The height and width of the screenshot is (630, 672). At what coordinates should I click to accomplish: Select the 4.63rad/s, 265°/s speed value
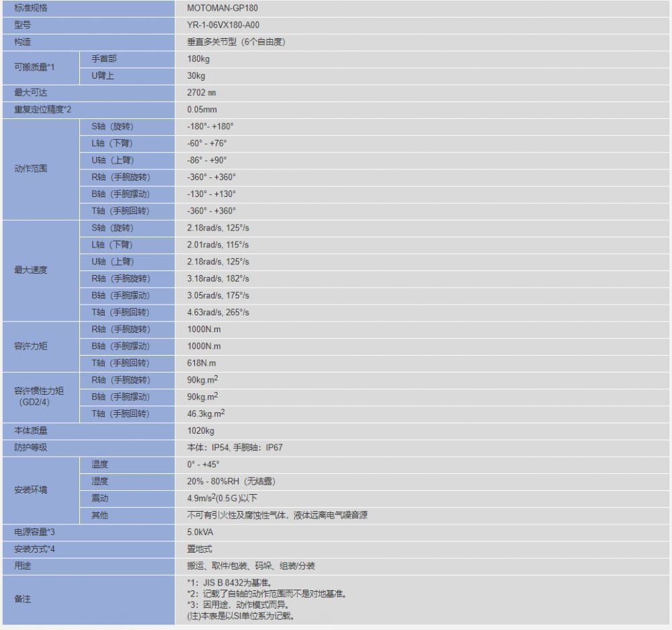(218, 313)
